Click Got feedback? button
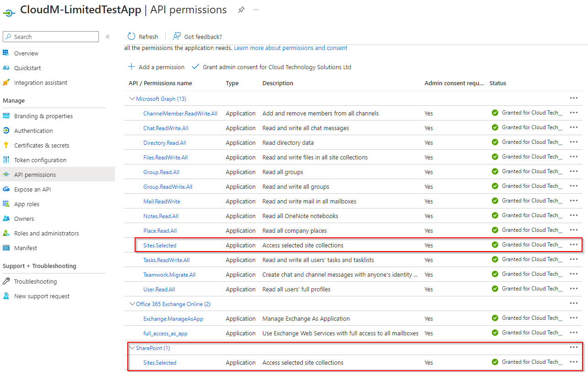 197,37
